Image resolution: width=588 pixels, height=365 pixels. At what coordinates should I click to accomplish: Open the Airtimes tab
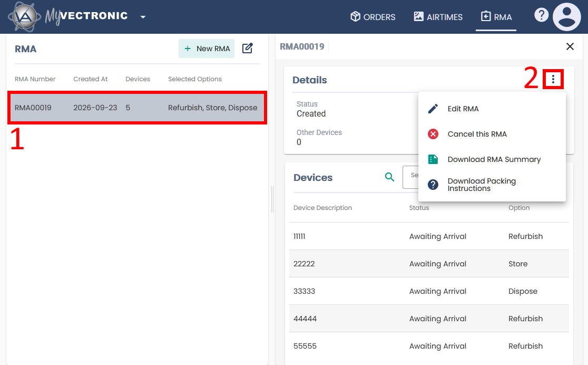[438, 17]
